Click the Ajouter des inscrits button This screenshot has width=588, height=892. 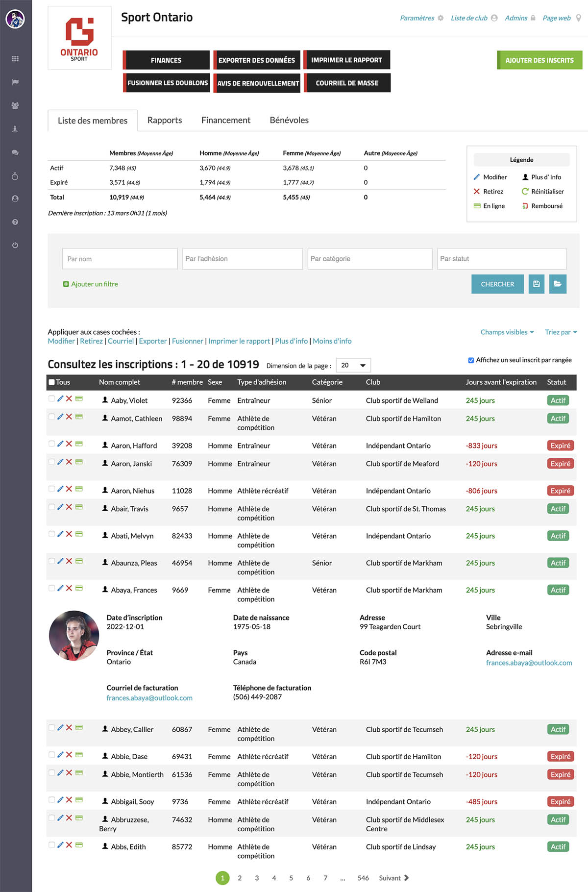click(x=539, y=60)
